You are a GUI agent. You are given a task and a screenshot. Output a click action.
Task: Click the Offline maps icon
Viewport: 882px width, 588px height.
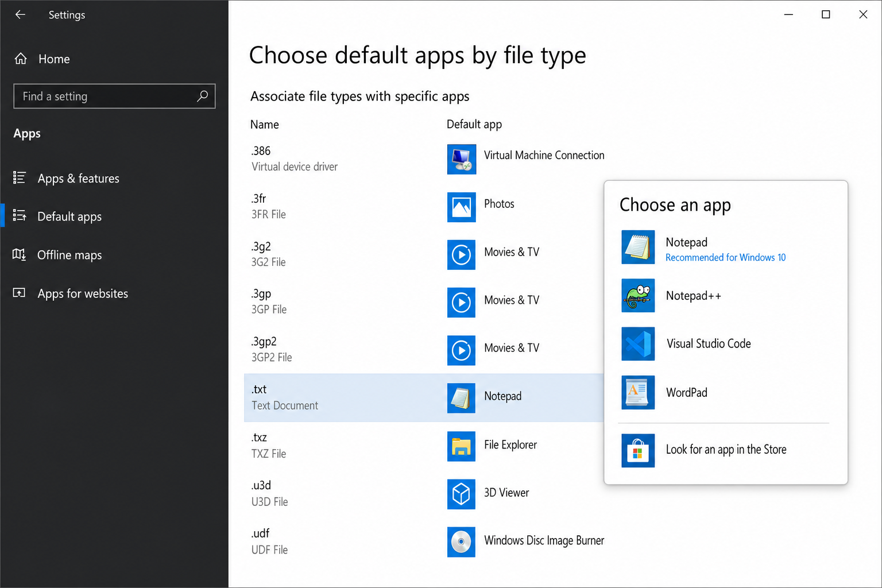(20, 254)
